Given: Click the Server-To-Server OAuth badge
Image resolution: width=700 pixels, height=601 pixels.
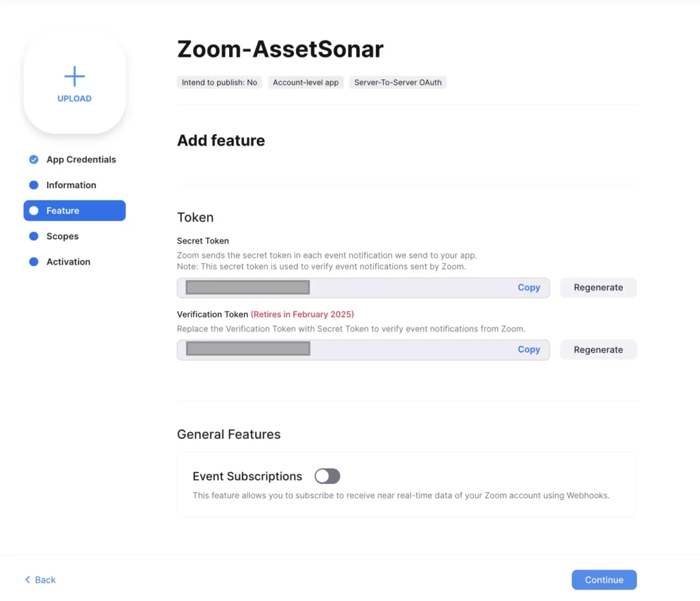Looking at the screenshot, I should [398, 82].
